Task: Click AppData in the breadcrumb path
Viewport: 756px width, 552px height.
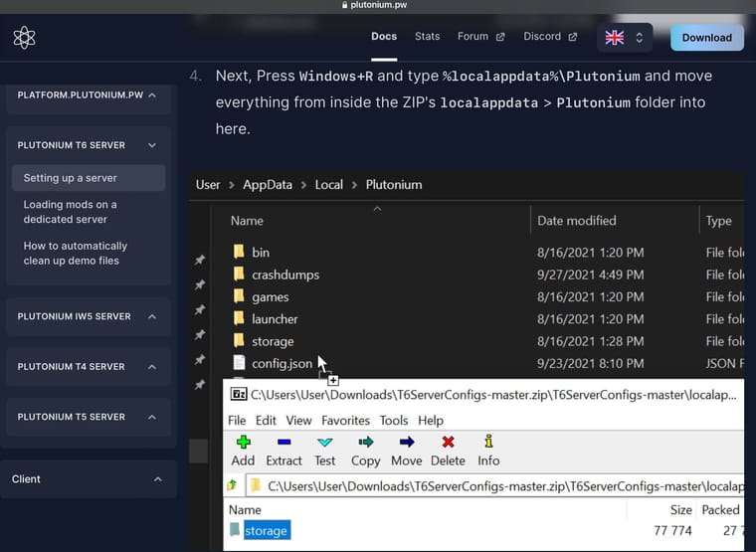Action: [268, 185]
